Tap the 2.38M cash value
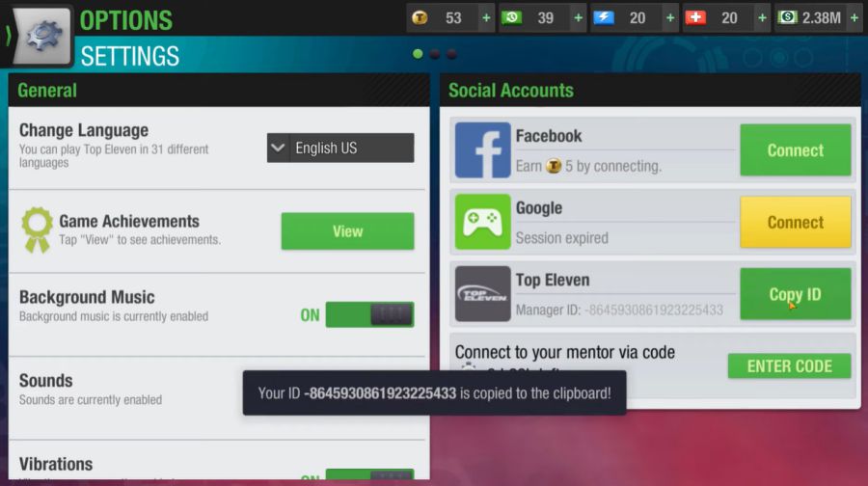This screenshot has width=868, height=486. [x=822, y=18]
